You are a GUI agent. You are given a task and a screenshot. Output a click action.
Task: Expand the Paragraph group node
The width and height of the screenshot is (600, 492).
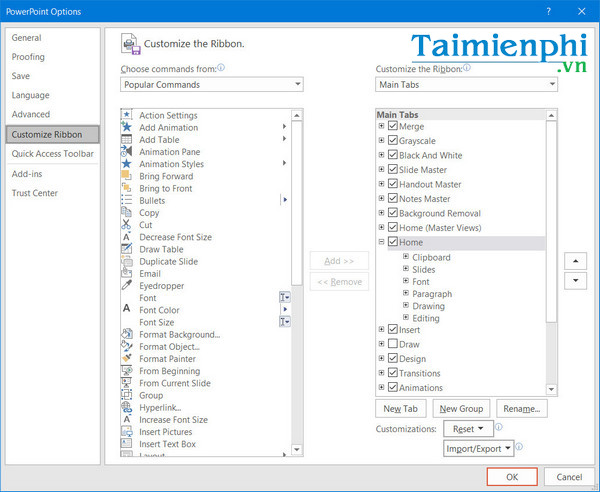coord(406,293)
